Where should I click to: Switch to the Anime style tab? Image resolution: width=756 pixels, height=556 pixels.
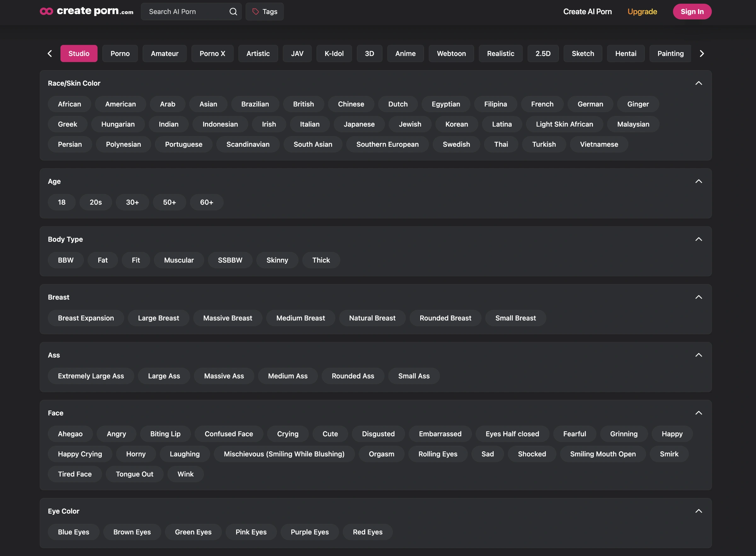coord(405,54)
